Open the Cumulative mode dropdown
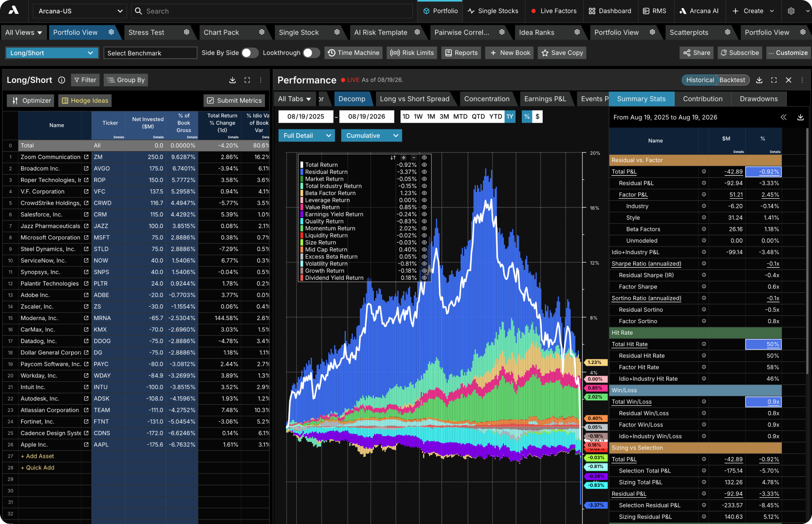Viewport: 812px width, 524px height. click(x=371, y=136)
